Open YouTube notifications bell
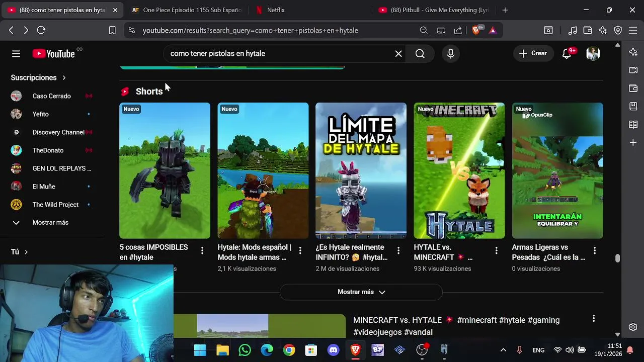The width and height of the screenshot is (644, 362). [567, 53]
